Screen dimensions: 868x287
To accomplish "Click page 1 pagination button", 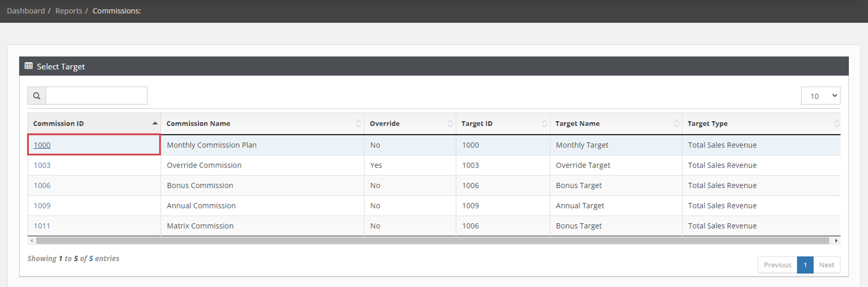I will point(805,265).
